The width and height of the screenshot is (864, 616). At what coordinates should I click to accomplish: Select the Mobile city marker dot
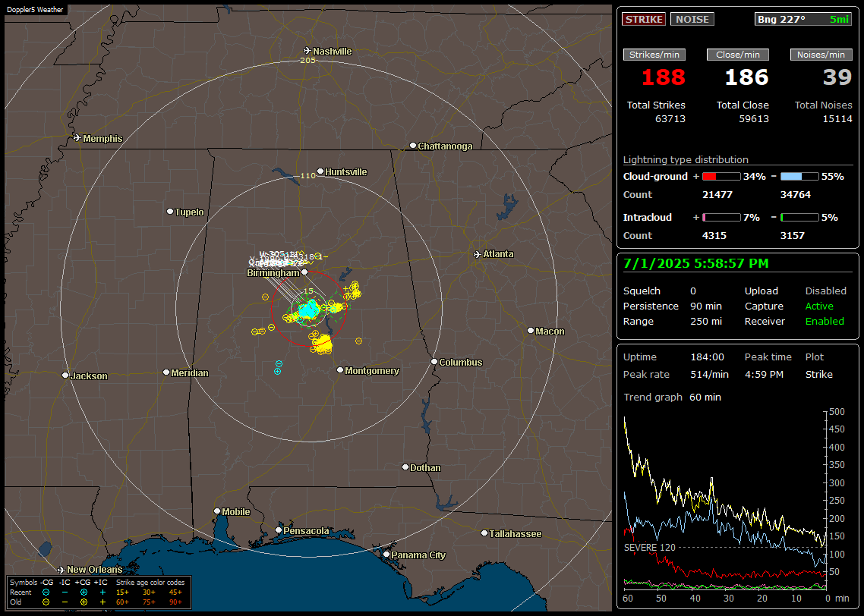[x=217, y=511]
